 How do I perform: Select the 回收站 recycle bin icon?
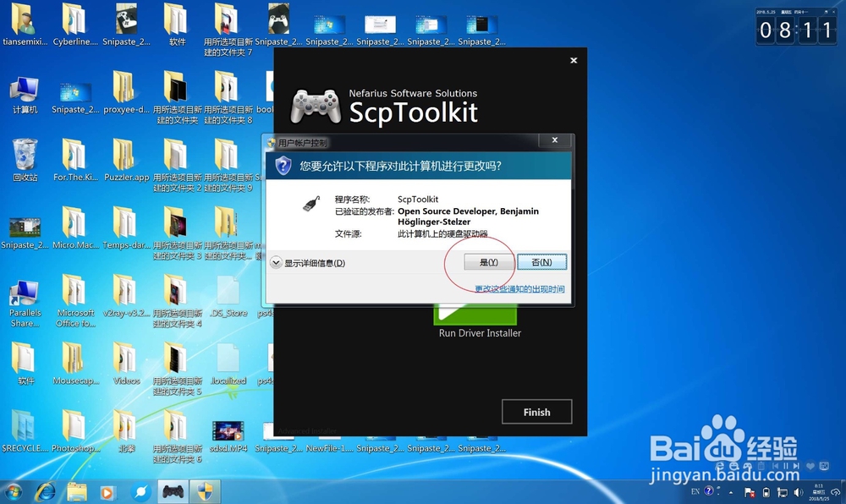pos(25,160)
